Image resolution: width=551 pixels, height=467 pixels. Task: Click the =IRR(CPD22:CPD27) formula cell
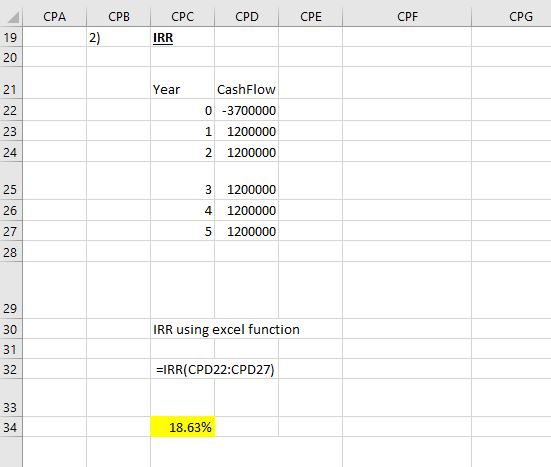coord(215,369)
